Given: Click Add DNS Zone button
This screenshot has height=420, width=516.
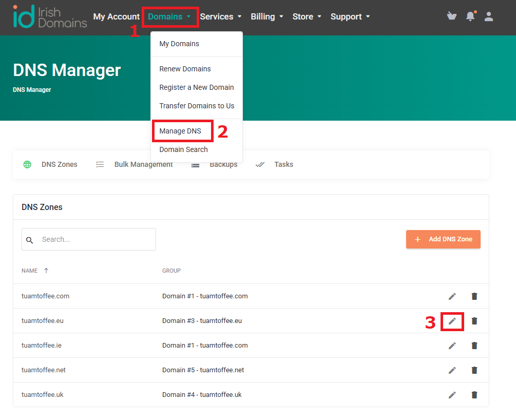Looking at the screenshot, I should 443,239.
